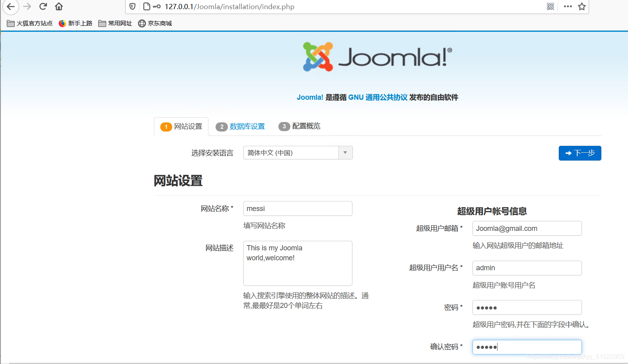Click the 网站设置 heading

178,181
